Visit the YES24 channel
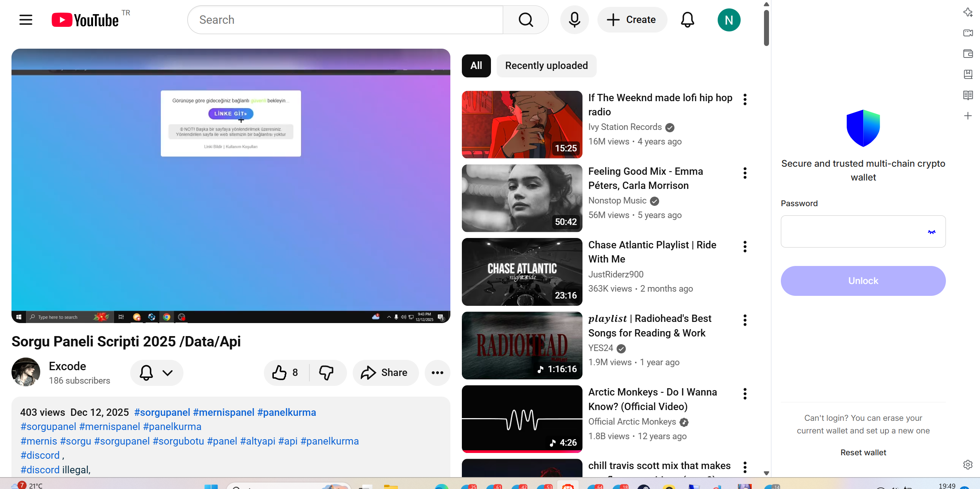This screenshot has height=489, width=980. [600, 348]
